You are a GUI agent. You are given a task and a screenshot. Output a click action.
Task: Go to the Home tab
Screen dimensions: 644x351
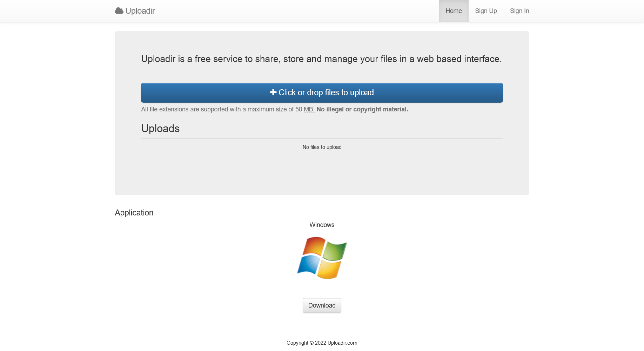[454, 11]
